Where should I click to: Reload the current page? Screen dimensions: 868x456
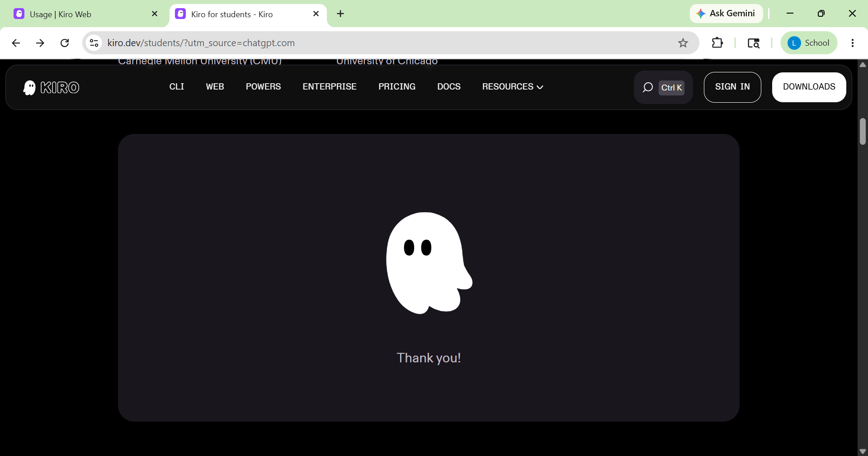65,43
